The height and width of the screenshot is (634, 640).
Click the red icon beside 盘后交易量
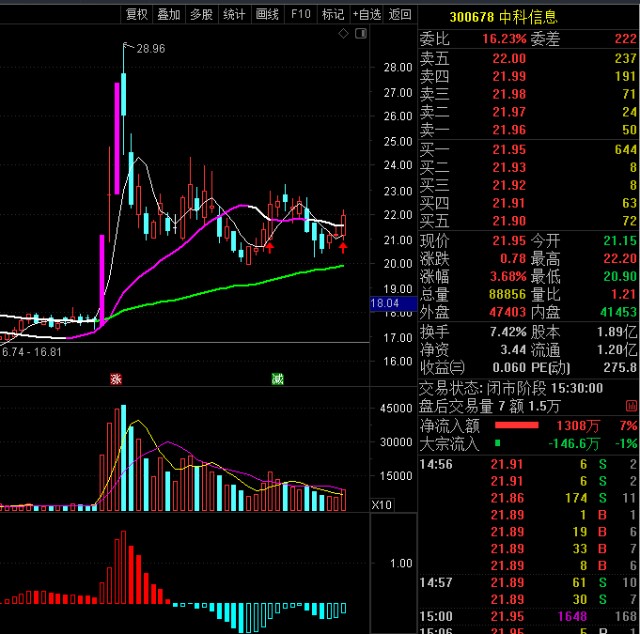point(632,406)
